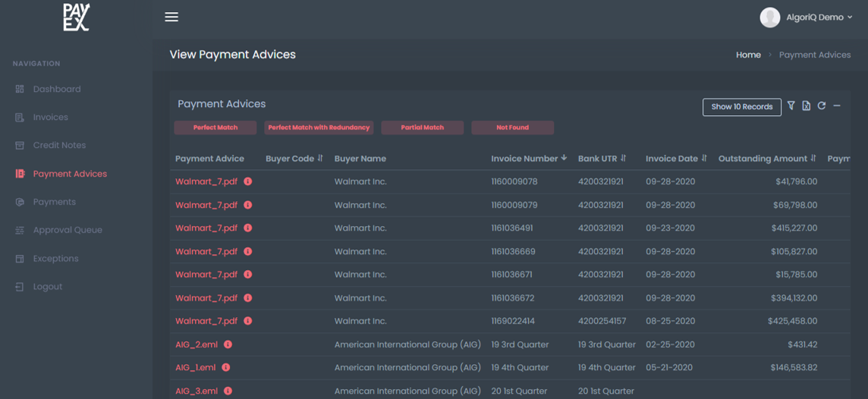
Task: Open Approval Queue from the navigation
Action: click(67, 230)
